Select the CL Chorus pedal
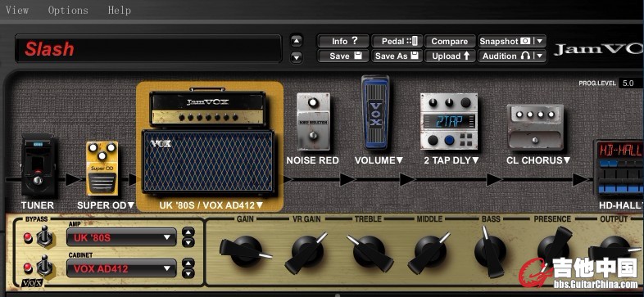 (536, 127)
